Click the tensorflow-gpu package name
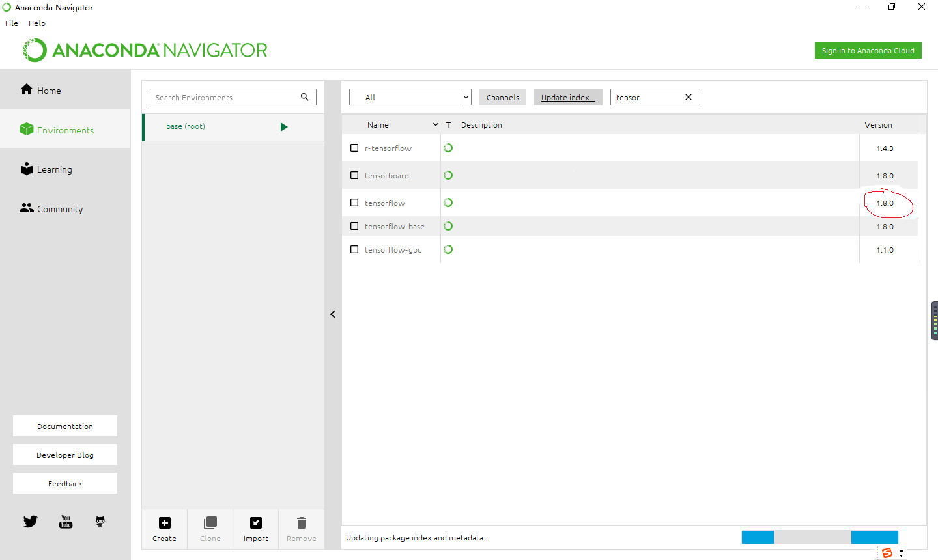Screen dimensions: 938x560 (393, 250)
